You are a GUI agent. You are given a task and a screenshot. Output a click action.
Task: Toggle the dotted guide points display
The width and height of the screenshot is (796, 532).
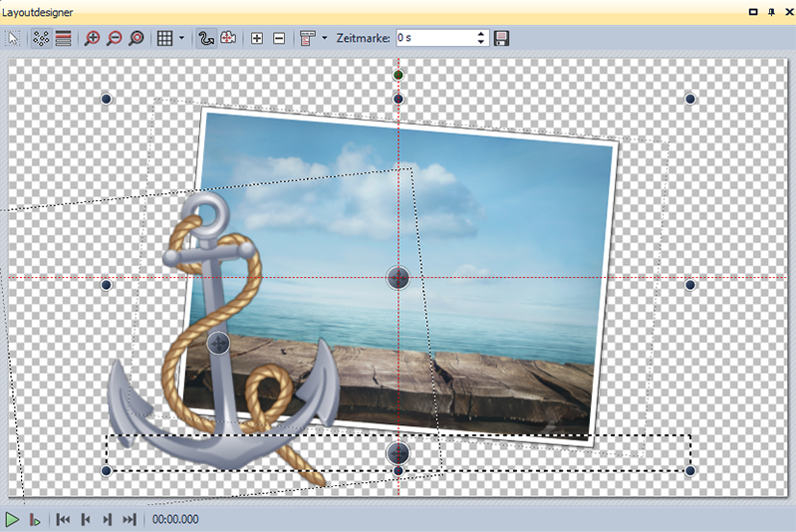(41, 38)
